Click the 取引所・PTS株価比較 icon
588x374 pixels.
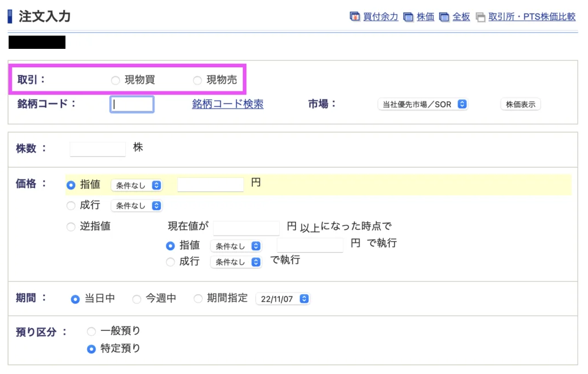tap(481, 17)
